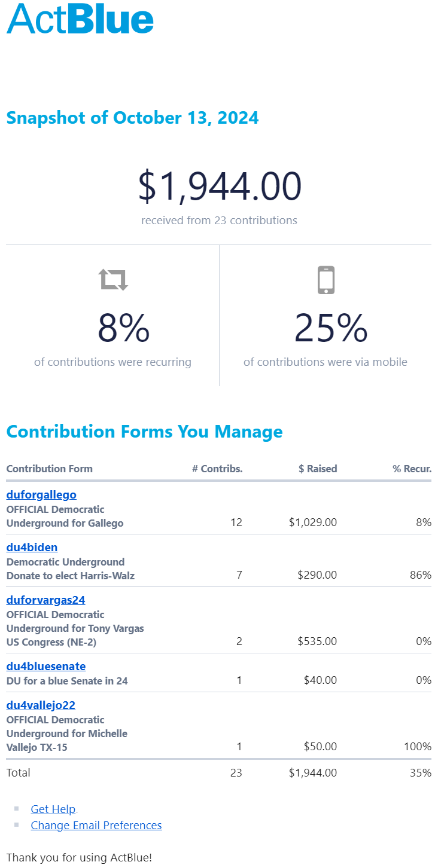
Task: Click the recurring contributions loop icon
Action: [x=113, y=279]
